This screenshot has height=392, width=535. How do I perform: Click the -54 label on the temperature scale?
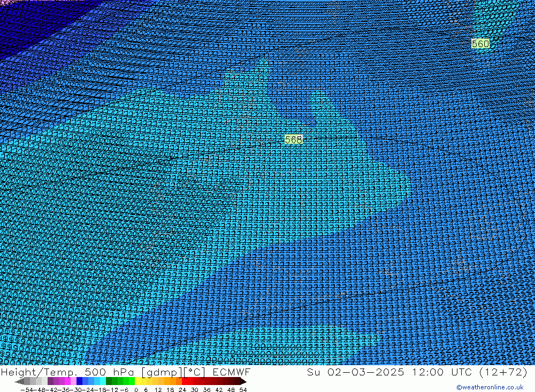tap(27, 390)
